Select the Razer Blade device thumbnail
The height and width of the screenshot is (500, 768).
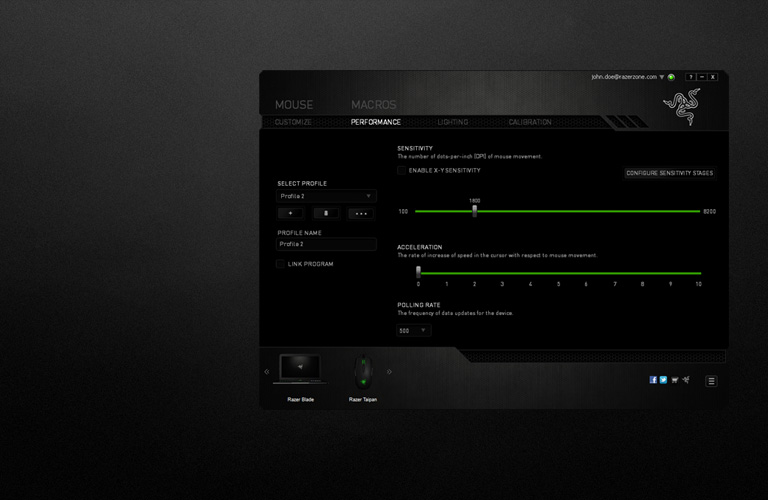click(x=301, y=370)
